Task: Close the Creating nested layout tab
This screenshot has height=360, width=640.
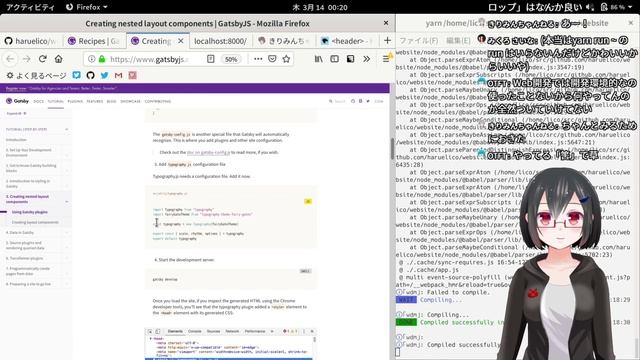Action: pyautogui.click(x=180, y=41)
